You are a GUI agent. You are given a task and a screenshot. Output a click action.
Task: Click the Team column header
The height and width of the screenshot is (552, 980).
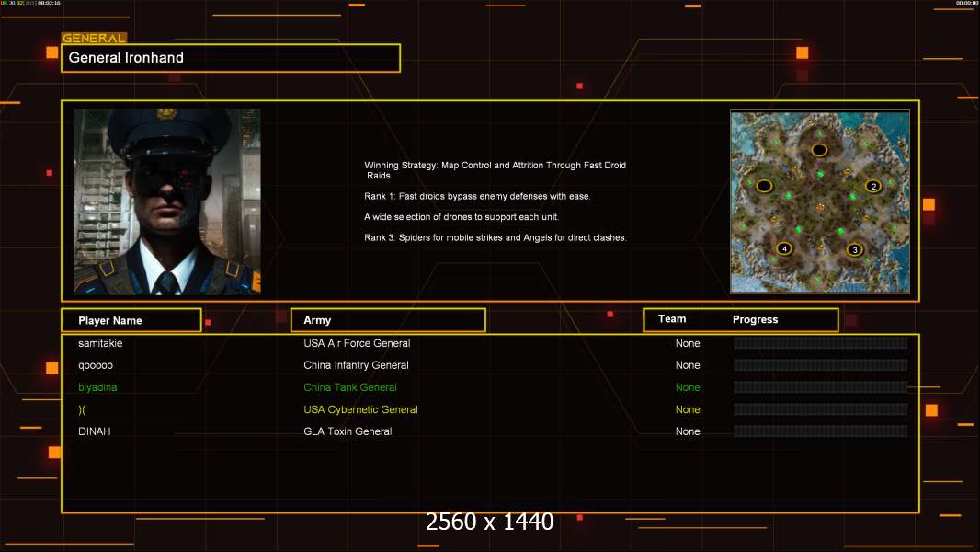(x=672, y=319)
